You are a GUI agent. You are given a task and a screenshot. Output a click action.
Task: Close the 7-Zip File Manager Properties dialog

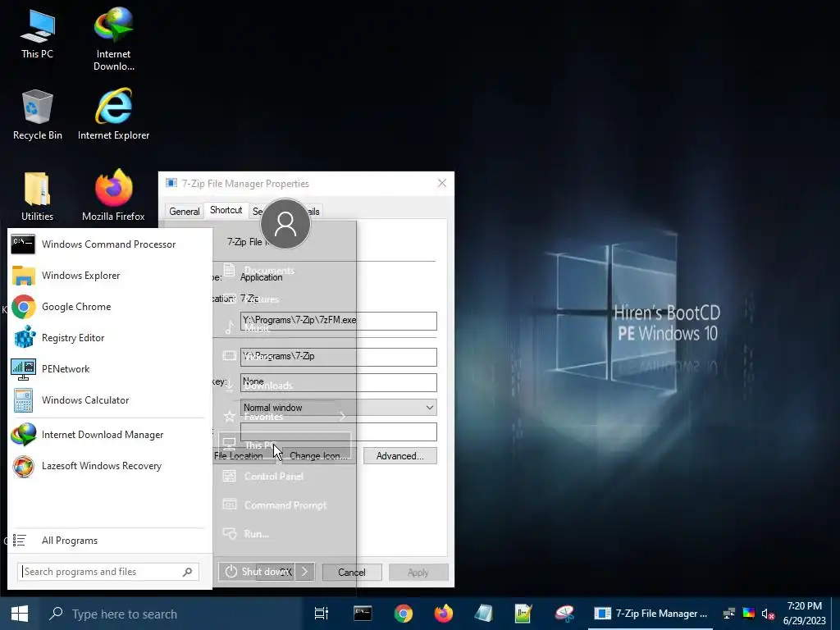(x=442, y=183)
